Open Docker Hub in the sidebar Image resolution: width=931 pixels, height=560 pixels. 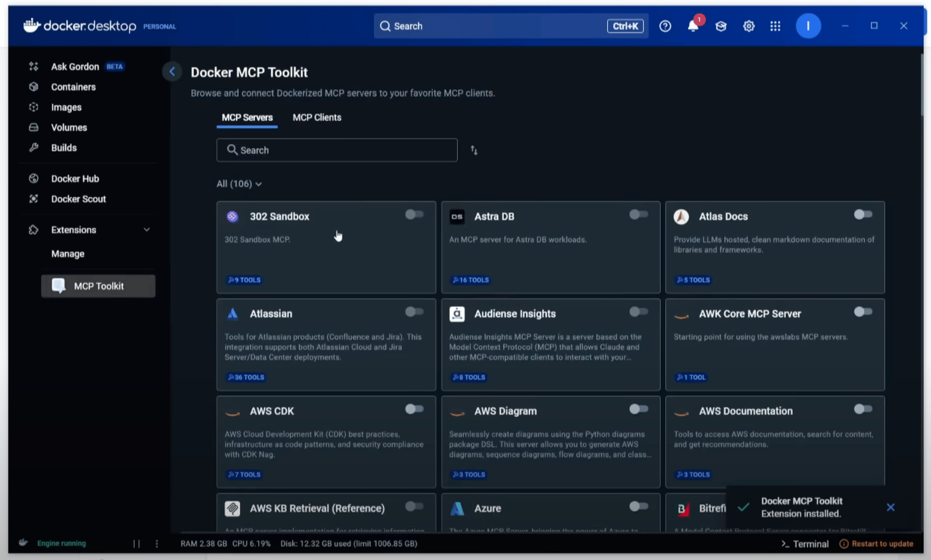pyautogui.click(x=75, y=179)
